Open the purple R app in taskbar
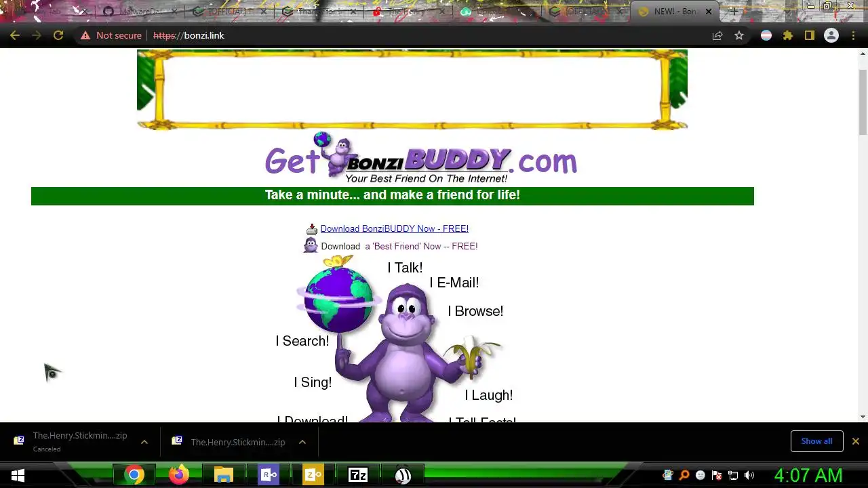 click(x=269, y=475)
